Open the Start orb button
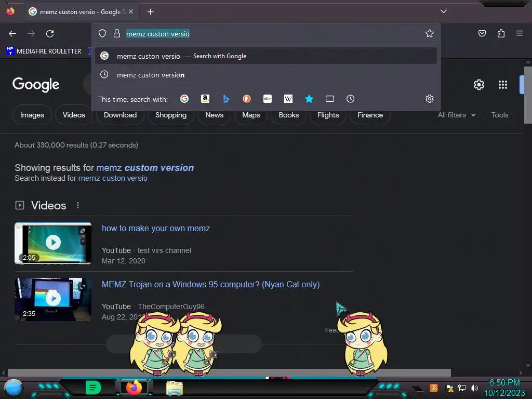 [x=13, y=388]
